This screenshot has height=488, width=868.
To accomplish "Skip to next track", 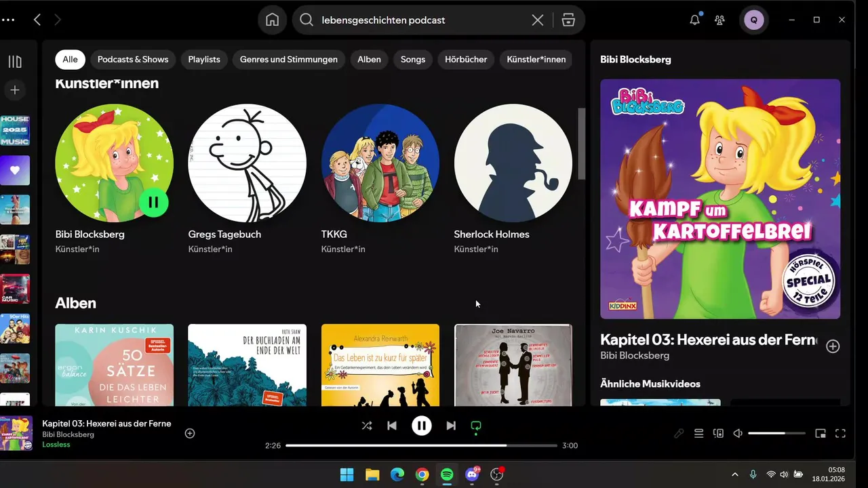I will [451, 426].
